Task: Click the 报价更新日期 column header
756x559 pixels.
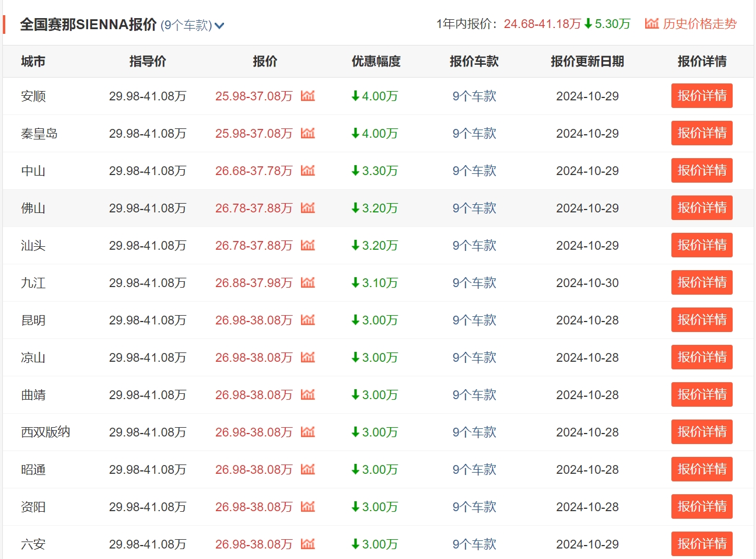Action: point(587,61)
